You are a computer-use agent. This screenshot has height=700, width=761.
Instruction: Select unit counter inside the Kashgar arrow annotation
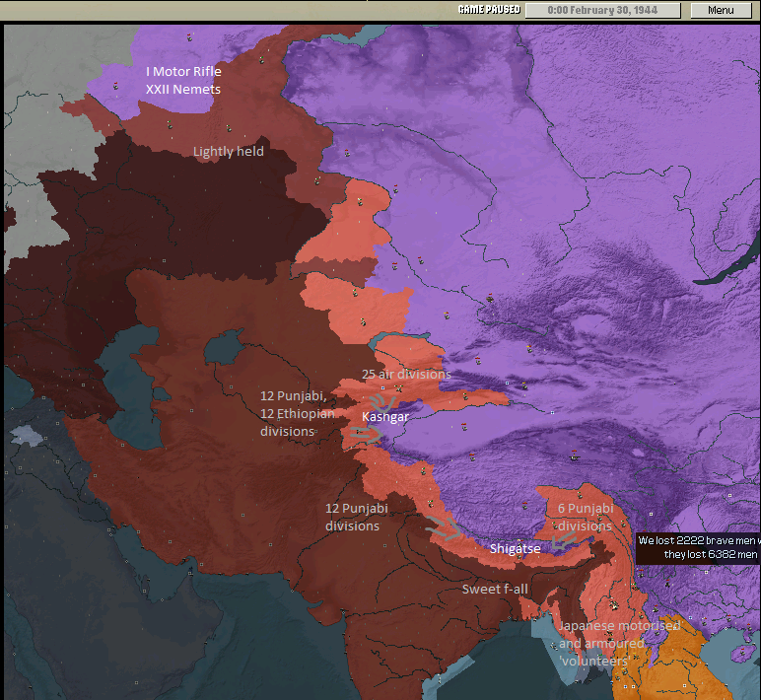point(358,431)
